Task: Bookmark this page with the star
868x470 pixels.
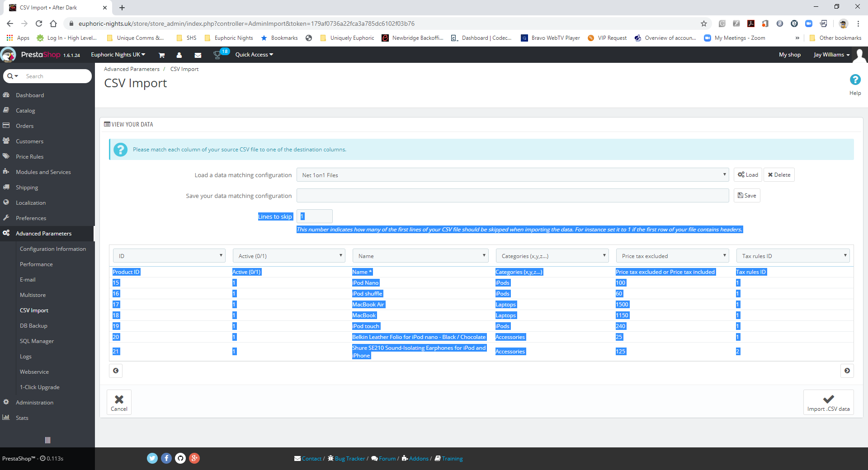Action: coord(703,23)
